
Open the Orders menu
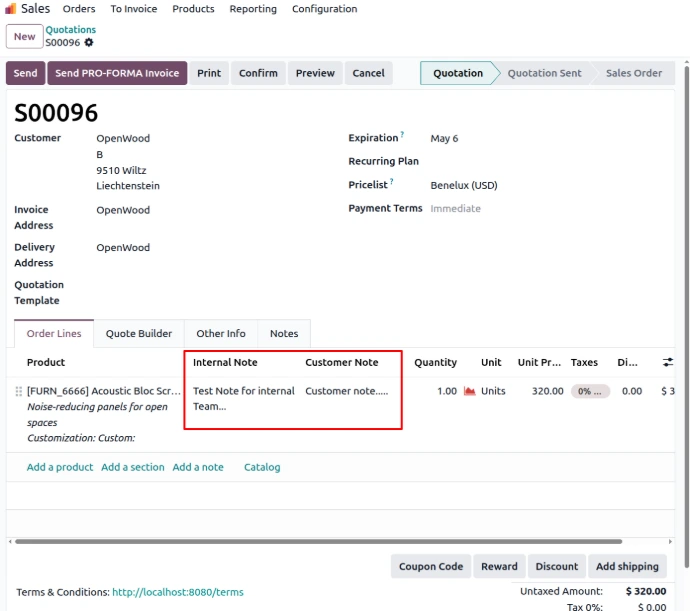tap(79, 9)
